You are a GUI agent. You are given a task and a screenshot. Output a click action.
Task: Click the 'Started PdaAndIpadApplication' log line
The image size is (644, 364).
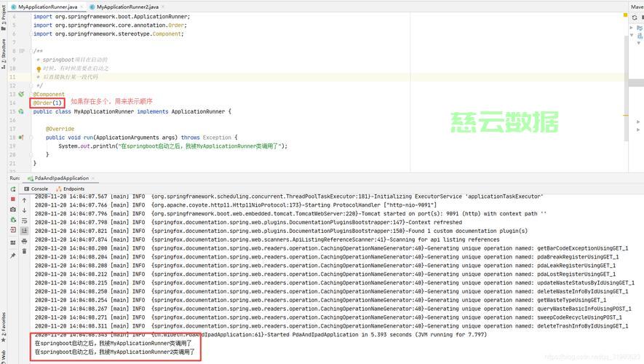click(261, 334)
